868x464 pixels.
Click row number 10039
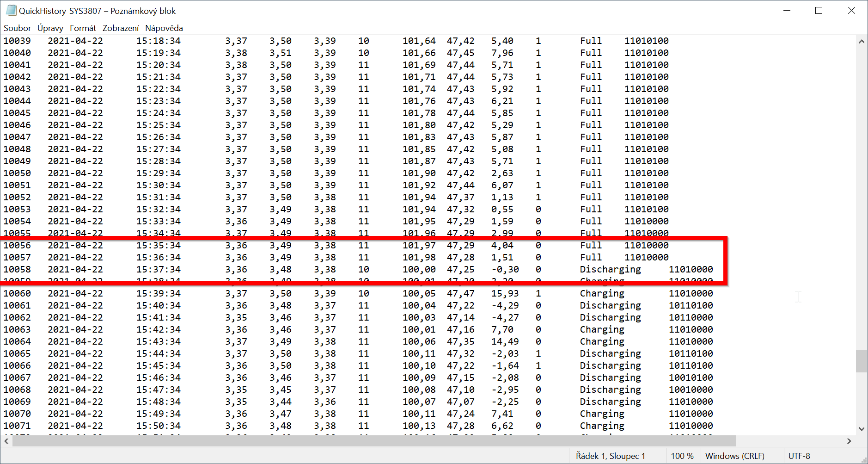[x=17, y=41]
